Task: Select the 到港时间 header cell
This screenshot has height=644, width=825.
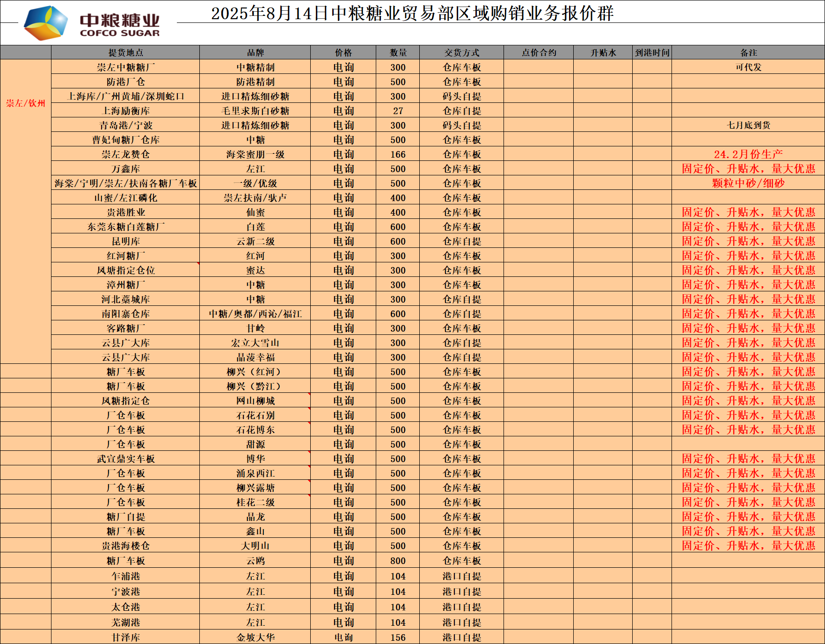Action: tap(652, 52)
